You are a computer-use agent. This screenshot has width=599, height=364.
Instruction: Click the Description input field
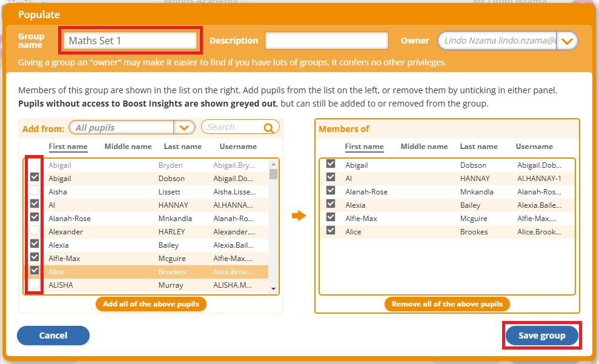[326, 41]
